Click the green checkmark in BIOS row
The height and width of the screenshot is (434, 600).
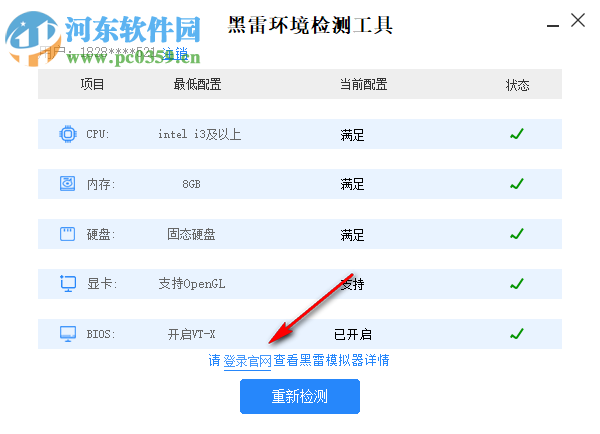click(517, 334)
